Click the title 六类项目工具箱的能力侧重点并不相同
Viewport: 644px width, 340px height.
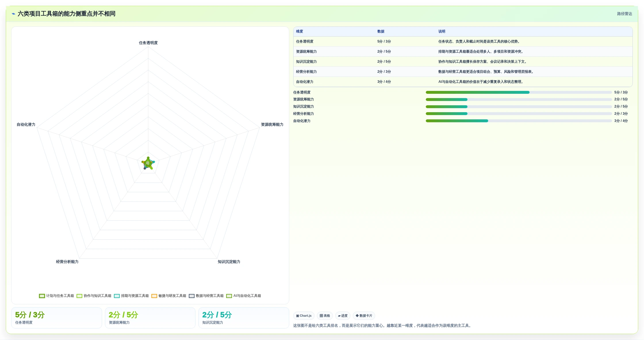pyautogui.click(x=66, y=14)
